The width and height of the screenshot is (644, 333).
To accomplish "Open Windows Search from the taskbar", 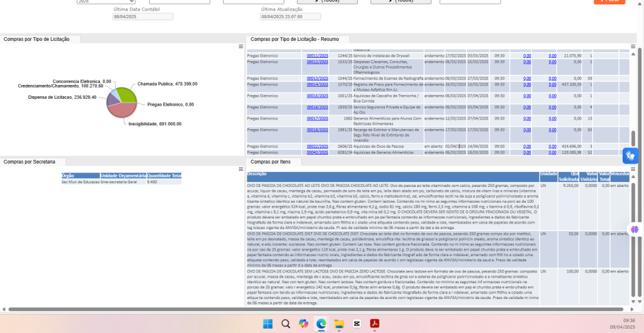I will pos(286,324).
